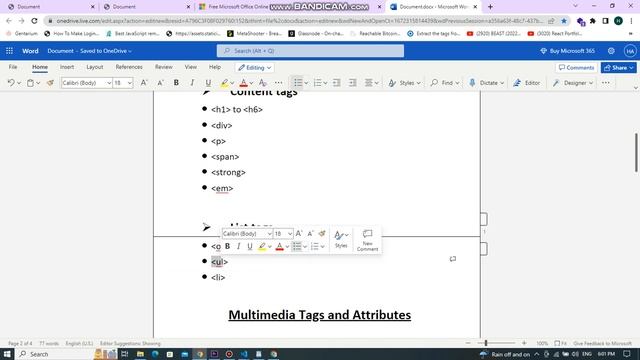640x360 pixels.
Task: Open the Windows Start menu
Action: 7,354
